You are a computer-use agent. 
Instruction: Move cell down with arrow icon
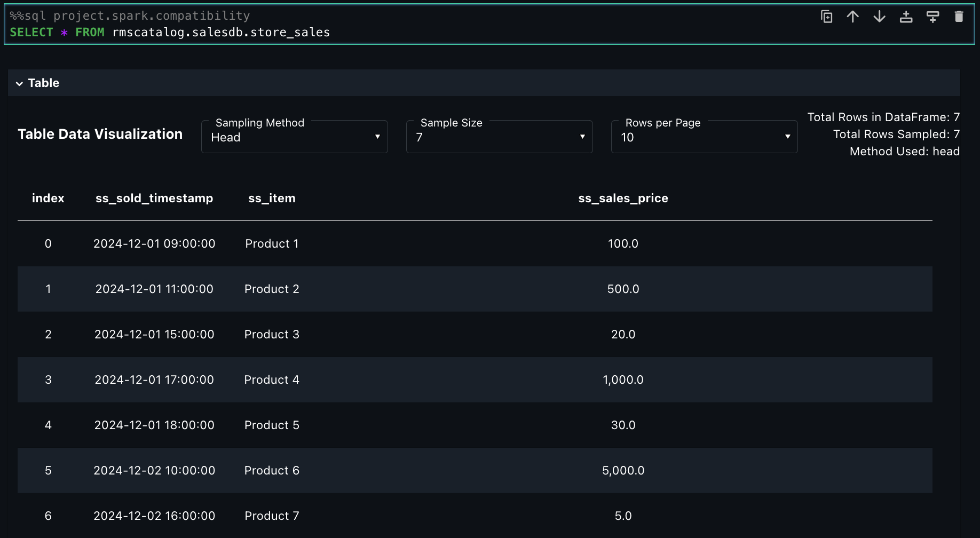pyautogui.click(x=880, y=17)
